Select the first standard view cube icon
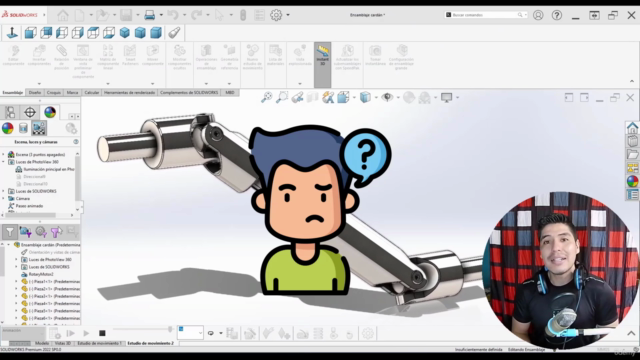This screenshot has width=640, height=360. pos(31,33)
